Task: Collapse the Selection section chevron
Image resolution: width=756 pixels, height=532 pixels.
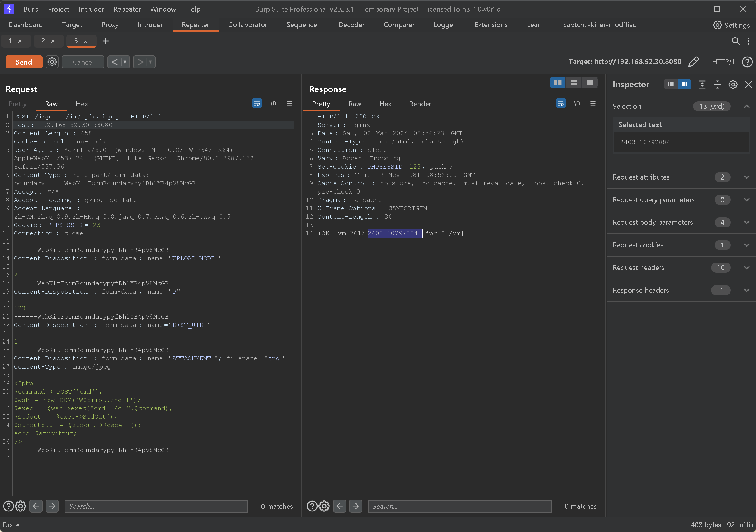Action: 746,106
